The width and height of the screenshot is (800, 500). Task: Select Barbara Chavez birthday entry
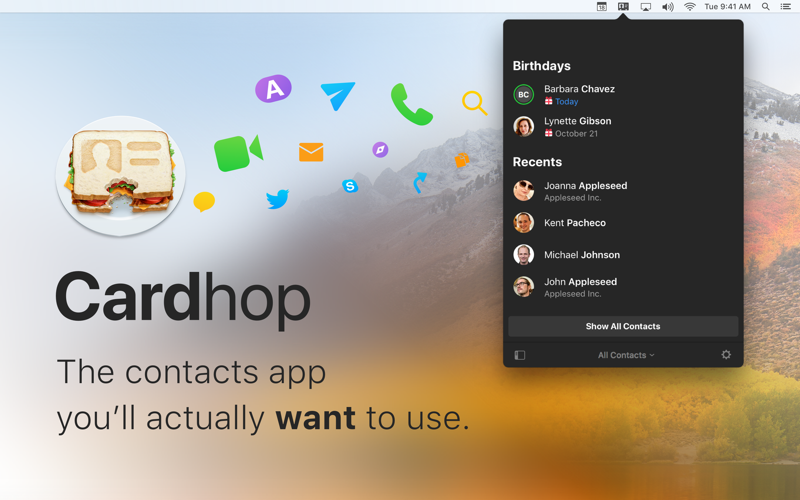[x=623, y=94]
